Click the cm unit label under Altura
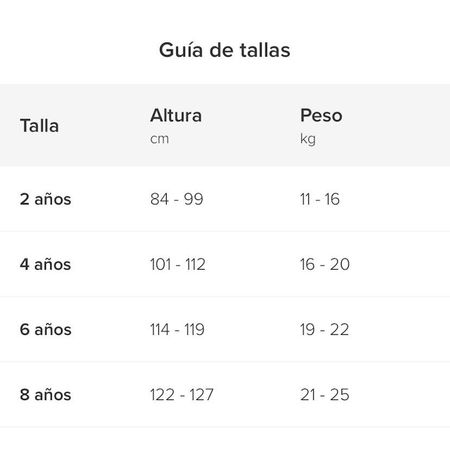450x450 pixels. click(x=159, y=139)
